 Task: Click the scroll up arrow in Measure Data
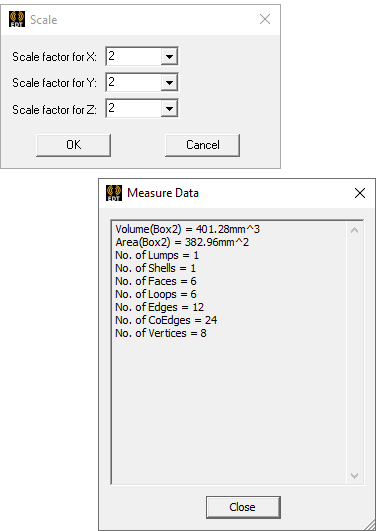click(x=354, y=231)
